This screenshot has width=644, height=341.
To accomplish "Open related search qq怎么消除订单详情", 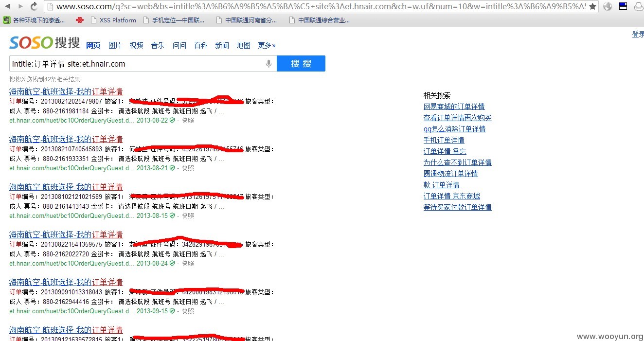I will (454, 129).
